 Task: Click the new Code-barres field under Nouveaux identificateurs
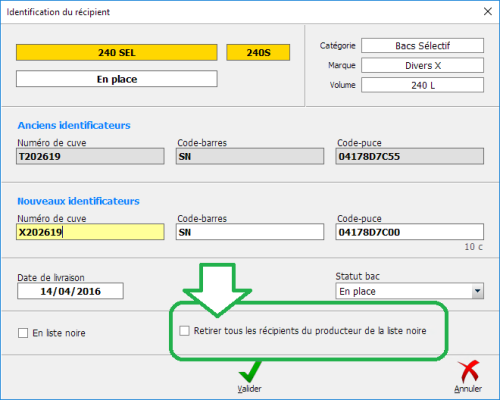(x=250, y=232)
